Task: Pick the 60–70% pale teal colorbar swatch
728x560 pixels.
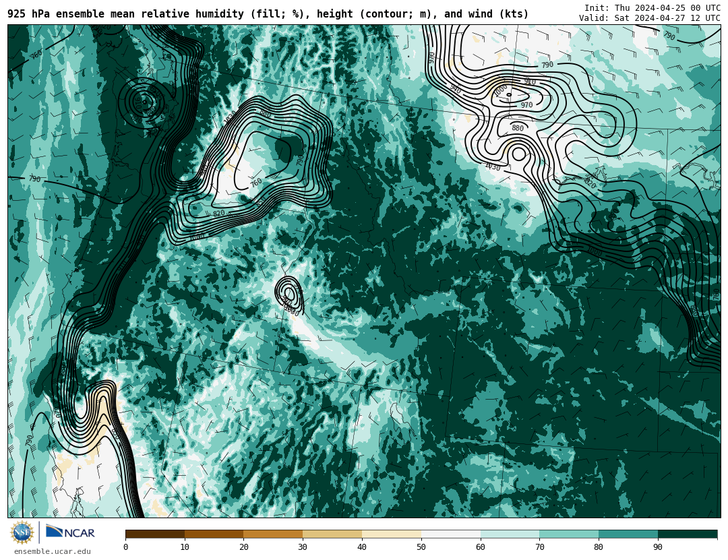Action: 510,534
